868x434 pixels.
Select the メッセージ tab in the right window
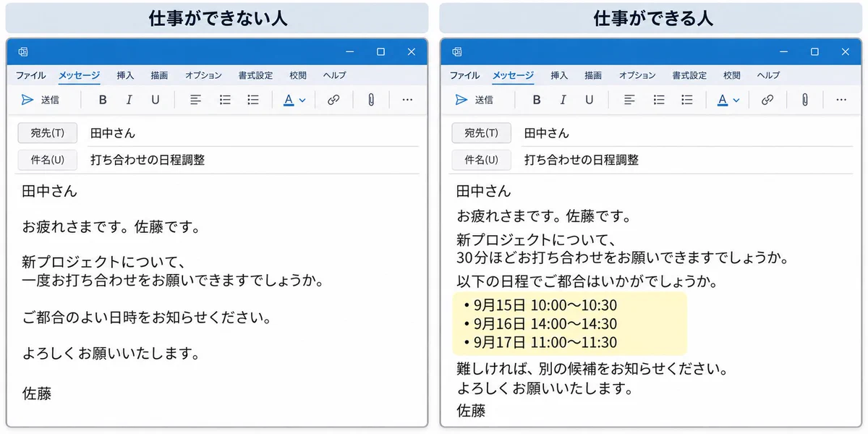pos(513,75)
